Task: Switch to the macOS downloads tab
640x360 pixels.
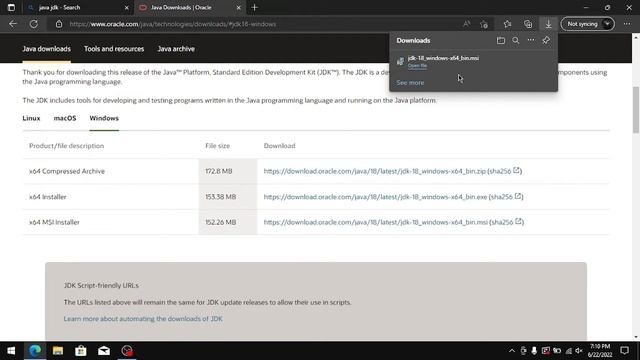Action: point(65,118)
